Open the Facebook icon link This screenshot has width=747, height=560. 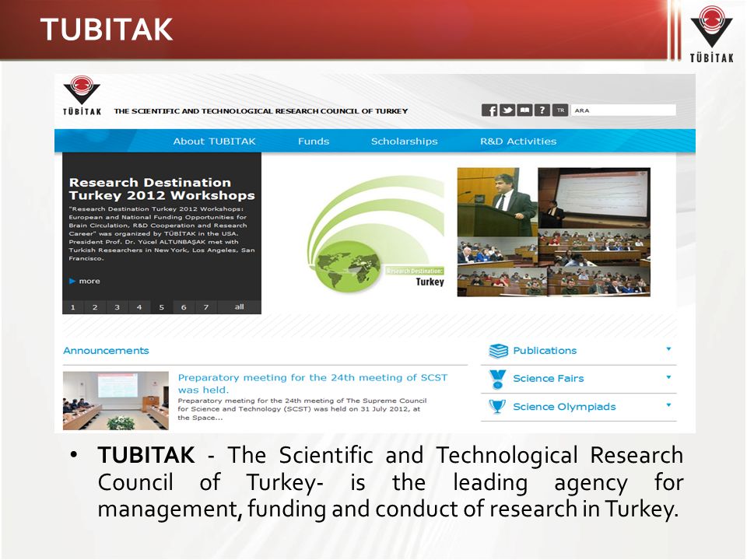tap(489, 110)
